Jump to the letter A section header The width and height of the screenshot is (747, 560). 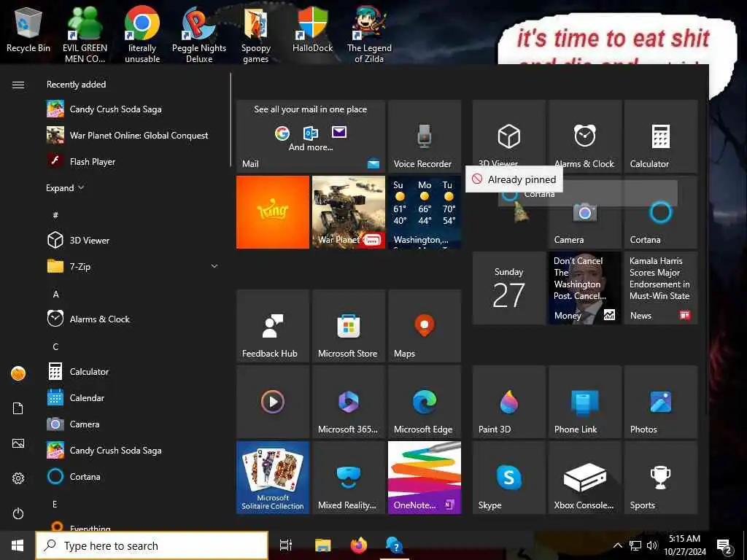pyautogui.click(x=55, y=295)
